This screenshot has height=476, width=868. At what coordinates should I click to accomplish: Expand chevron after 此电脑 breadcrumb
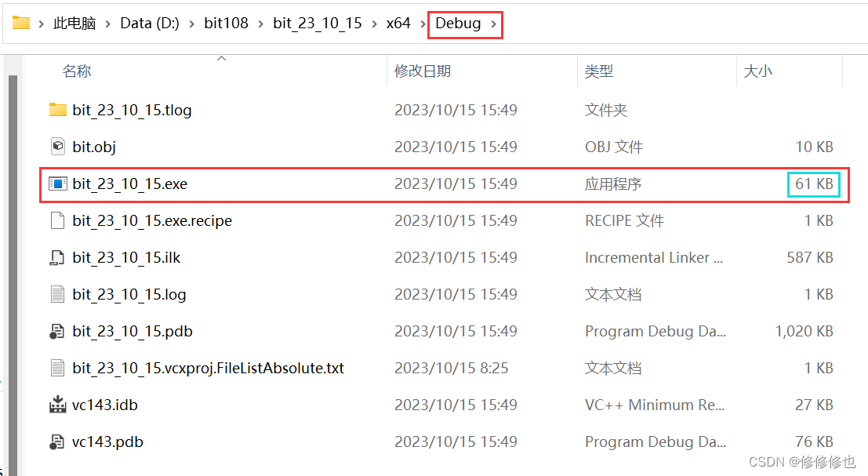point(107,24)
